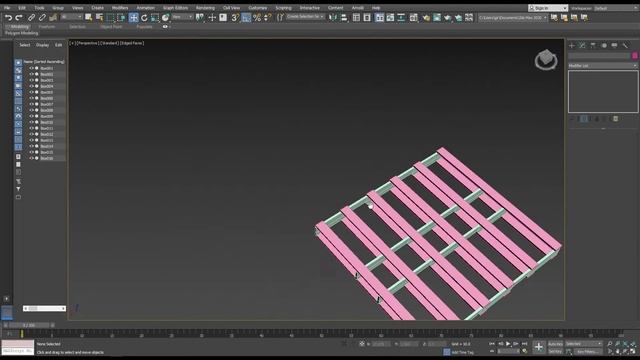640x360 pixels.
Task: Open Edit Named Selection Sets
Action: coord(280,18)
